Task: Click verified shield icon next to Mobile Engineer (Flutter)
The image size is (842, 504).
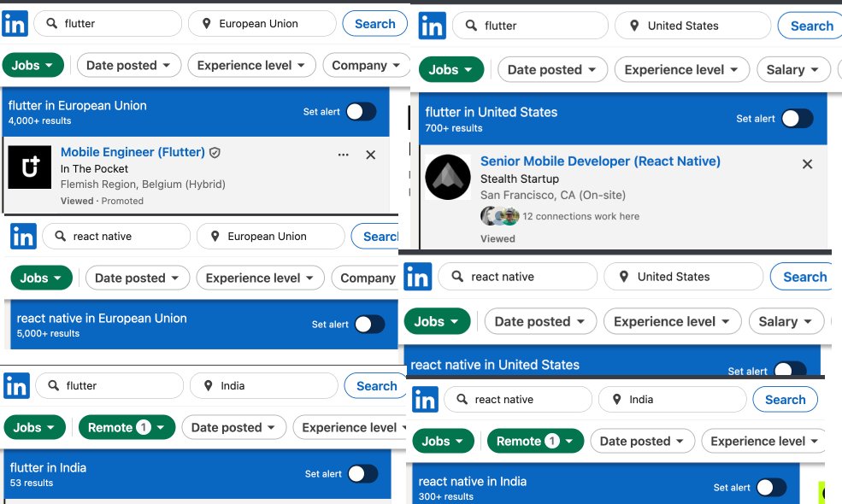Action: pos(215,152)
